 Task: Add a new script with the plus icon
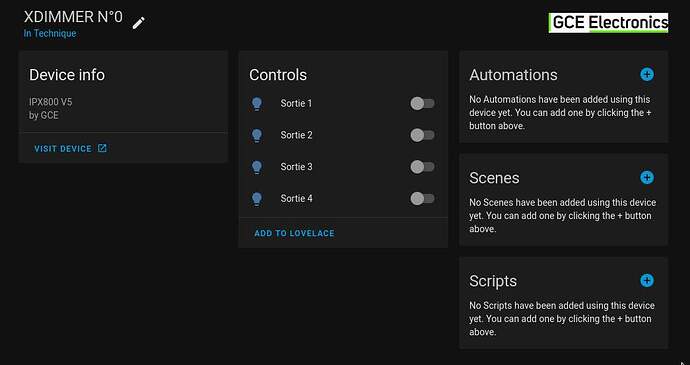[x=647, y=280]
